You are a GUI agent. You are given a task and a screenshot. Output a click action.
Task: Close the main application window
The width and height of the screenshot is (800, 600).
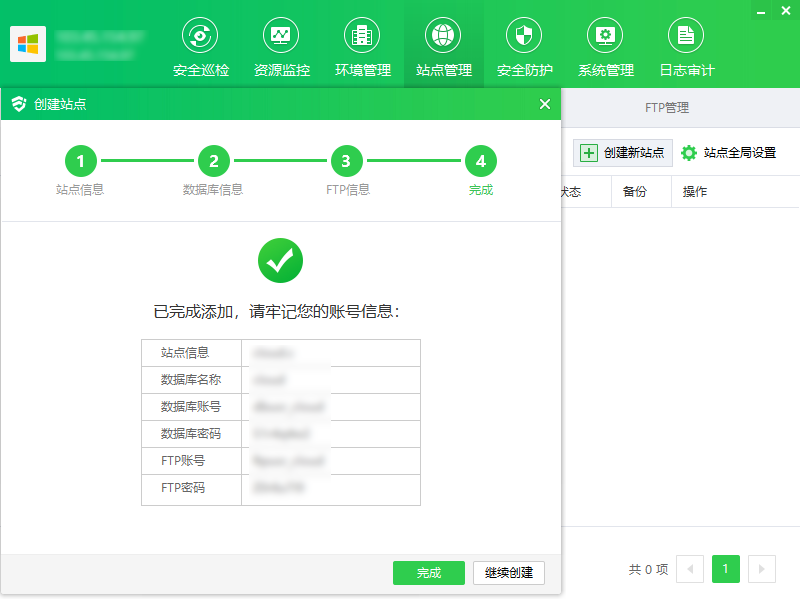[786, 11]
